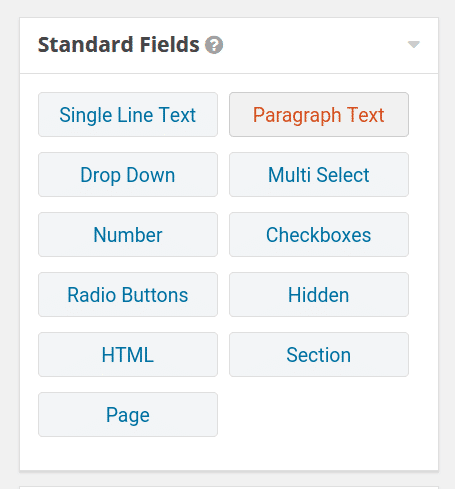This screenshot has height=489, width=455.
Task: Insert a Multi Select field
Action: click(x=319, y=175)
